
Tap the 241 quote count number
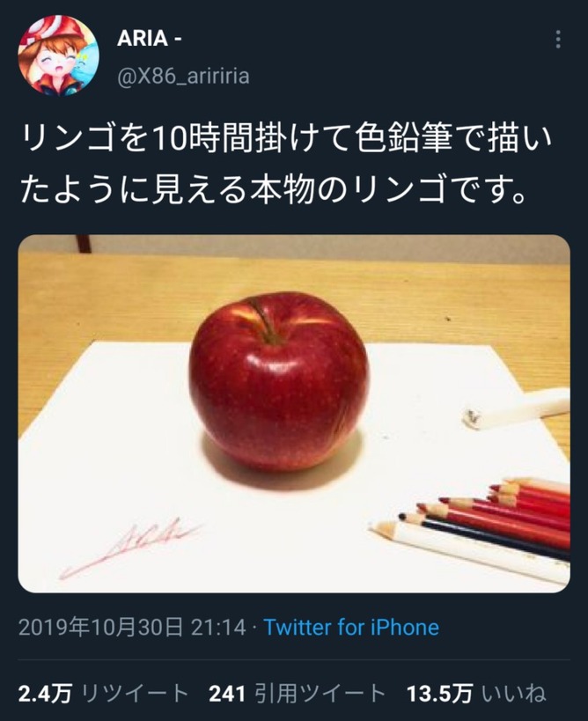tap(226, 694)
